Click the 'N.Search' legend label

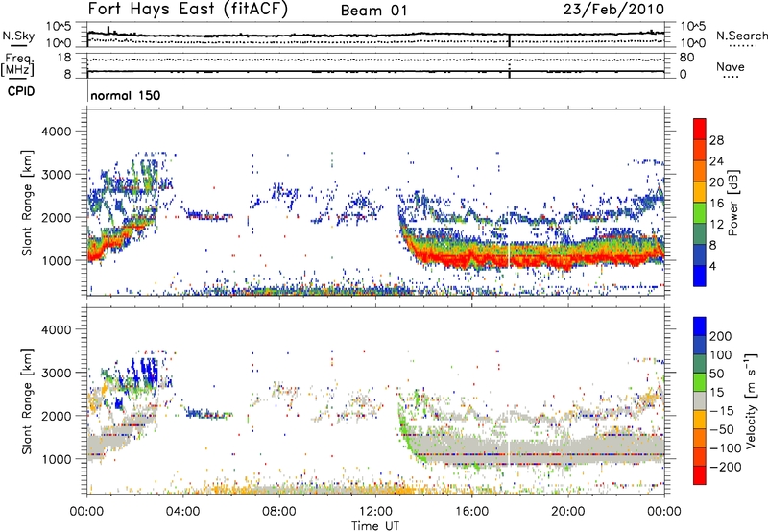[x=742, y=36]
